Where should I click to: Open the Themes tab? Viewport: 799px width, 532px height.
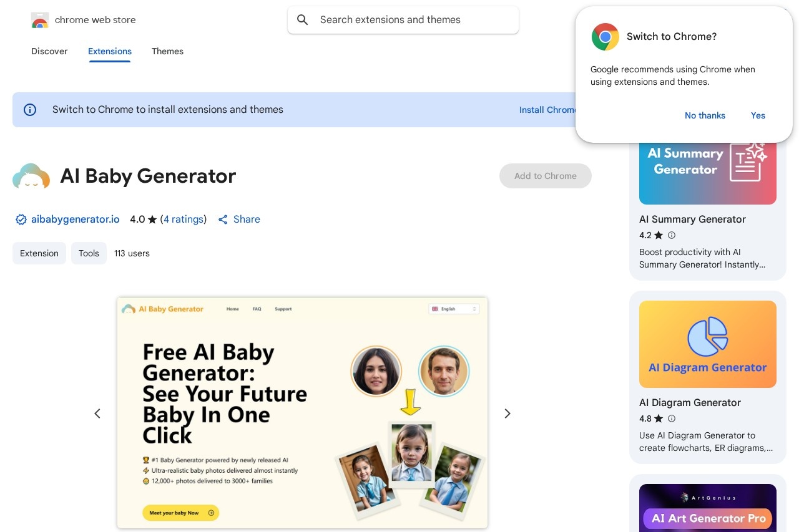click(167, 51)
